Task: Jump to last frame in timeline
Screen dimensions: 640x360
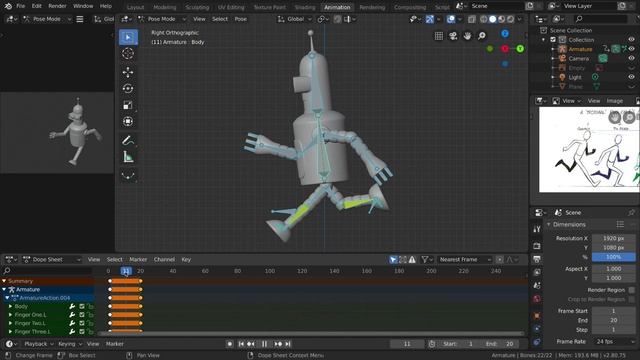Action: pyautogui.click(x=288, y=344)
